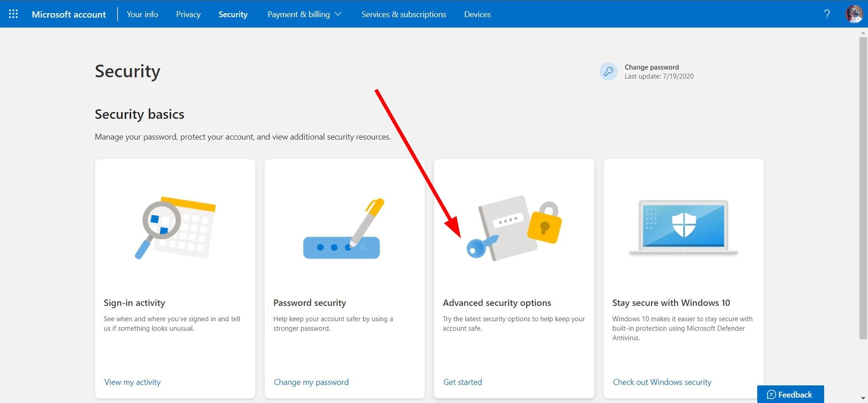Open the app launcher grid icon
868x403 pixels.
coord(14,14)
